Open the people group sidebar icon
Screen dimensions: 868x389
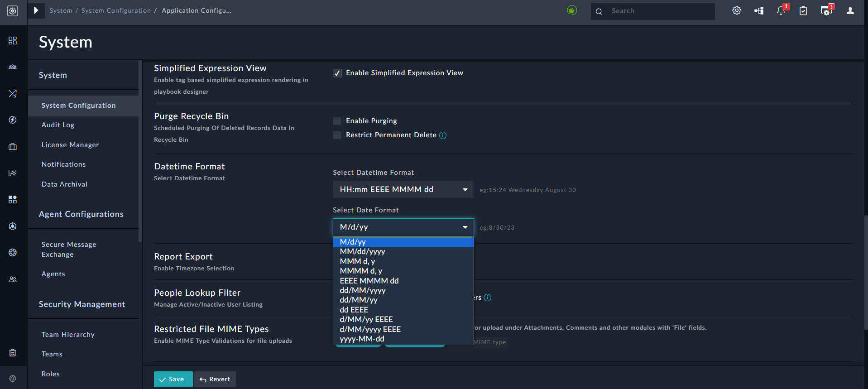pyautogui.click(x=13, y=67)
